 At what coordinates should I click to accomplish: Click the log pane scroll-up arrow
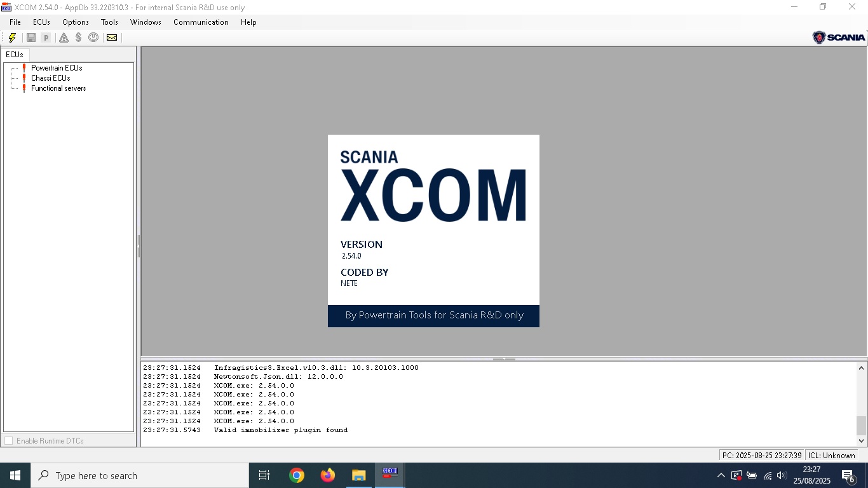pyautogui.click(x=861, y=368)
